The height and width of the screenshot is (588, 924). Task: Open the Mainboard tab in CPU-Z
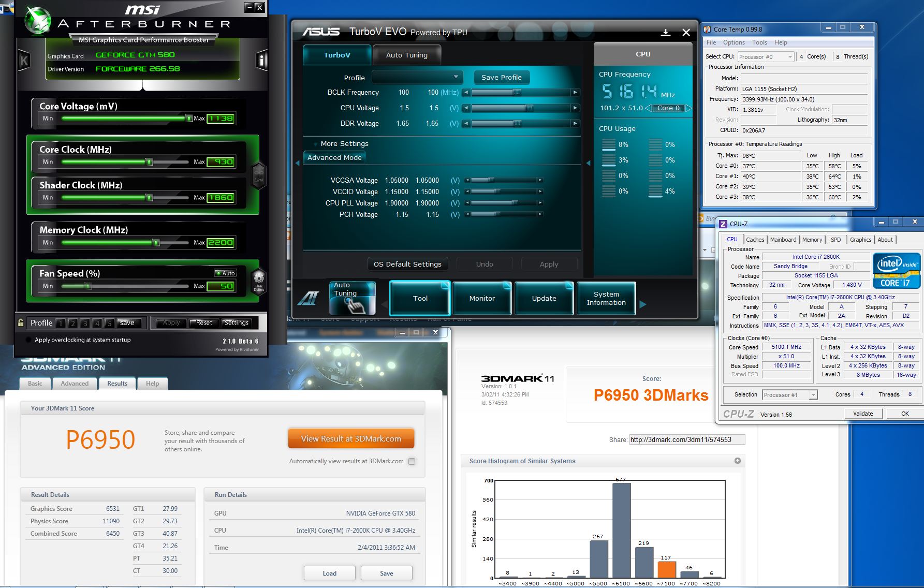(783, 240)
